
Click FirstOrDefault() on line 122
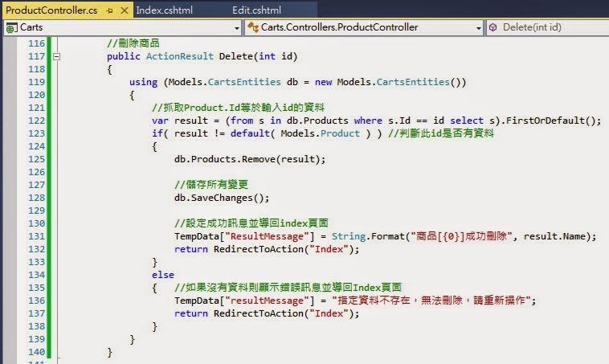(549, 121)
